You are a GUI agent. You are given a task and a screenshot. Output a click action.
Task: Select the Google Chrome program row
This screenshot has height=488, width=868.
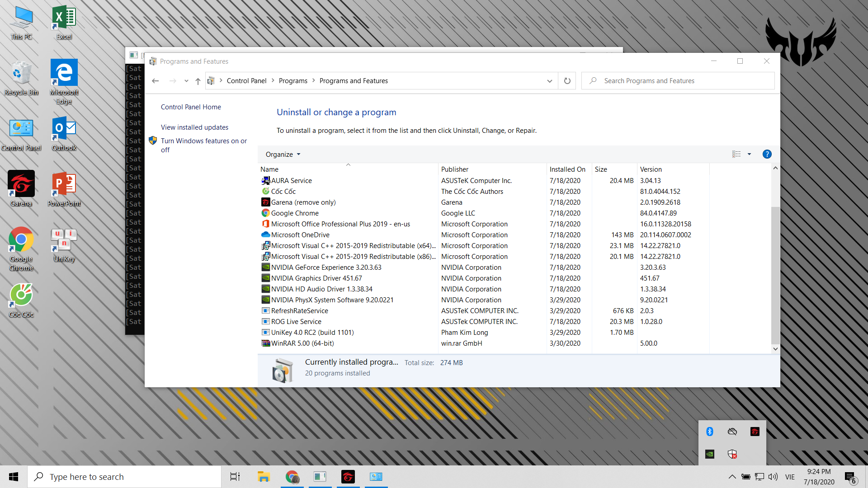click(x=483, y=213)
